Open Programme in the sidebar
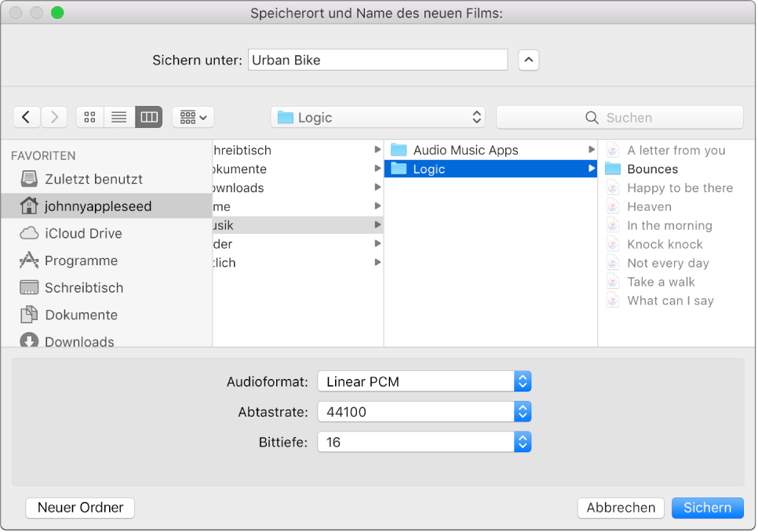 (x=107, y=261)
